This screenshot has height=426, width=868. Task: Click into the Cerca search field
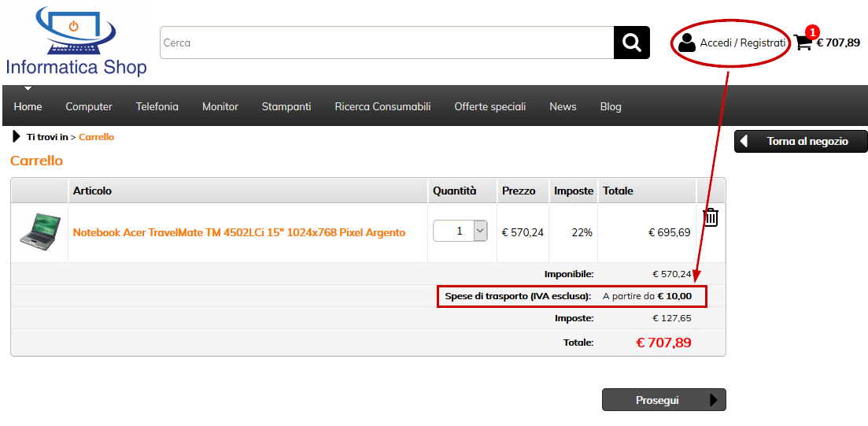(386, 43)
